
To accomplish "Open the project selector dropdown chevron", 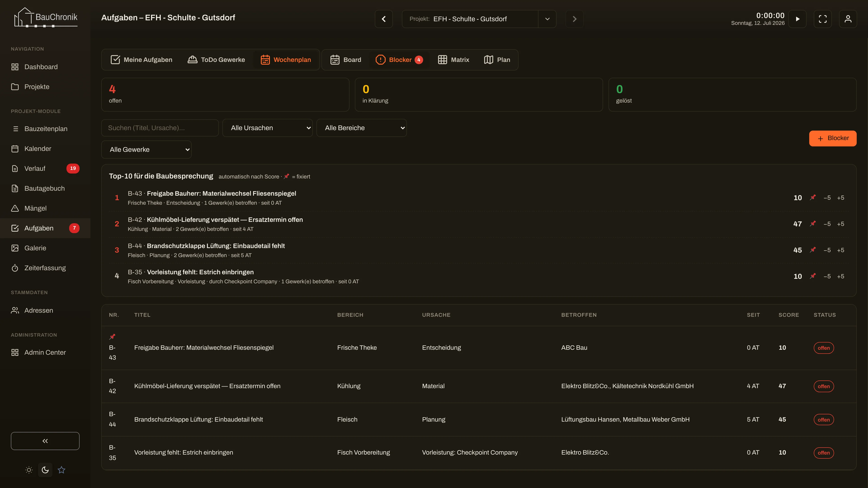I will point(547,19).
